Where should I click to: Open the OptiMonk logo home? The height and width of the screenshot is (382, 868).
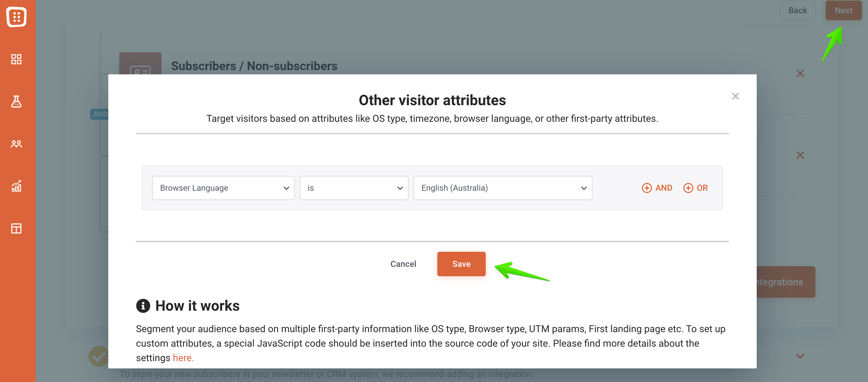point(16,17)
